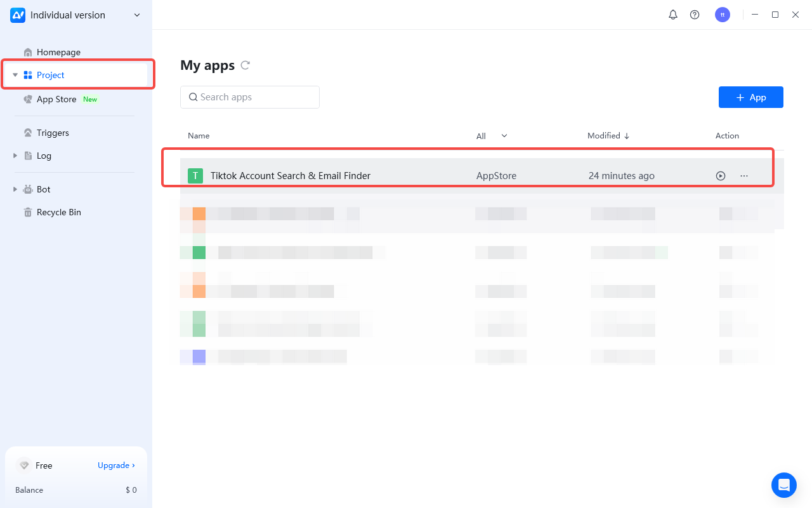Image resolution: width=812 pixels, height=508 pixels.
Task: Open the All filter dropdown
Action: tap(492, 136)
